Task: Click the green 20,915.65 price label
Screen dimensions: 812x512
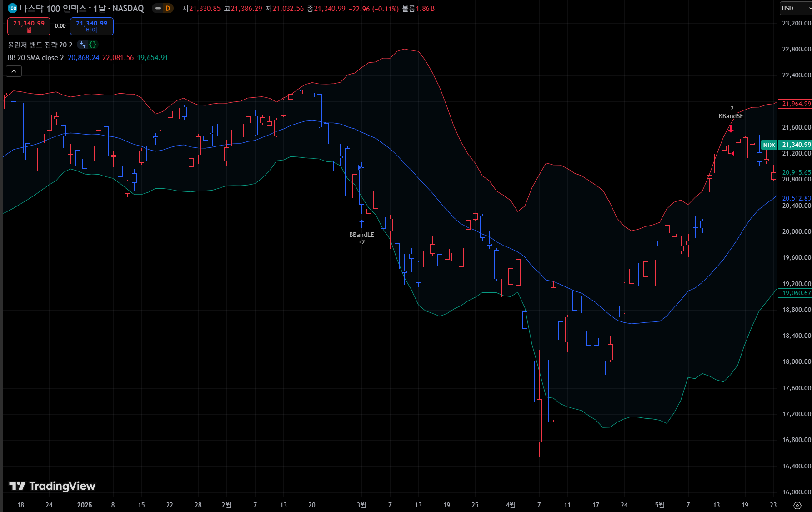Action: (795, 172)
